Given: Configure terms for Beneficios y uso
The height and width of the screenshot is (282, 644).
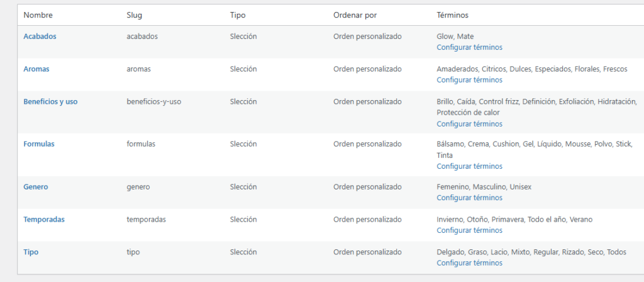Looking at the screenshot, I should [469, 124].
